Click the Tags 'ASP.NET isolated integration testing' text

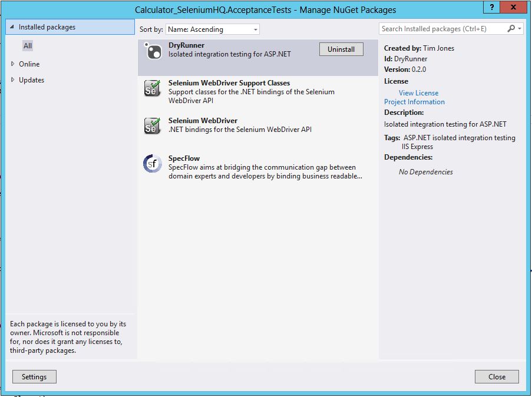coord(460,138)
